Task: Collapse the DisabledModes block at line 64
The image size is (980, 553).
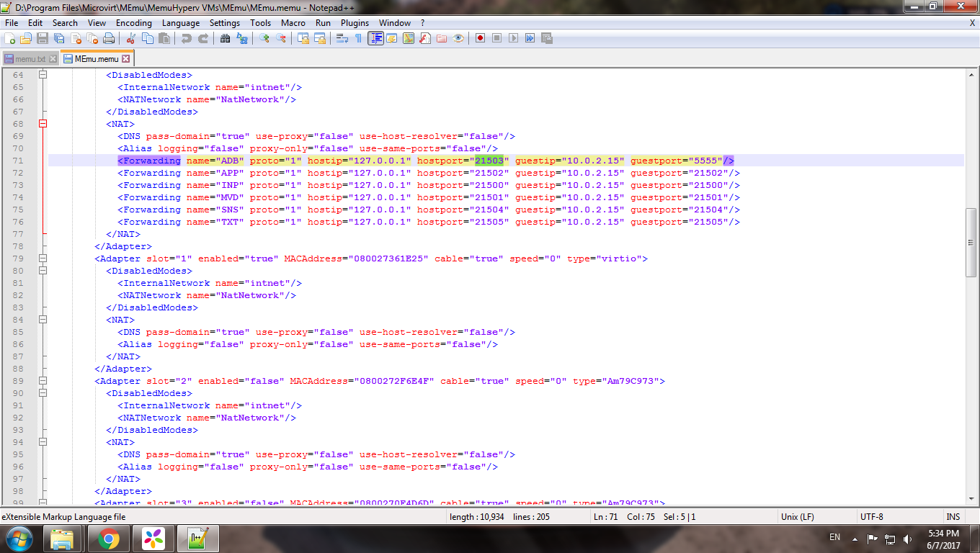Action: (x=43, y=75)
